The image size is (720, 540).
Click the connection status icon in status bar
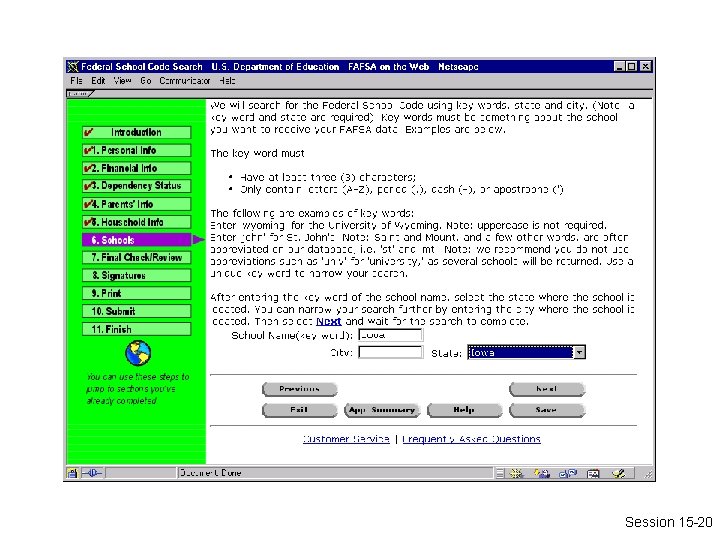(x=92, y=473)
